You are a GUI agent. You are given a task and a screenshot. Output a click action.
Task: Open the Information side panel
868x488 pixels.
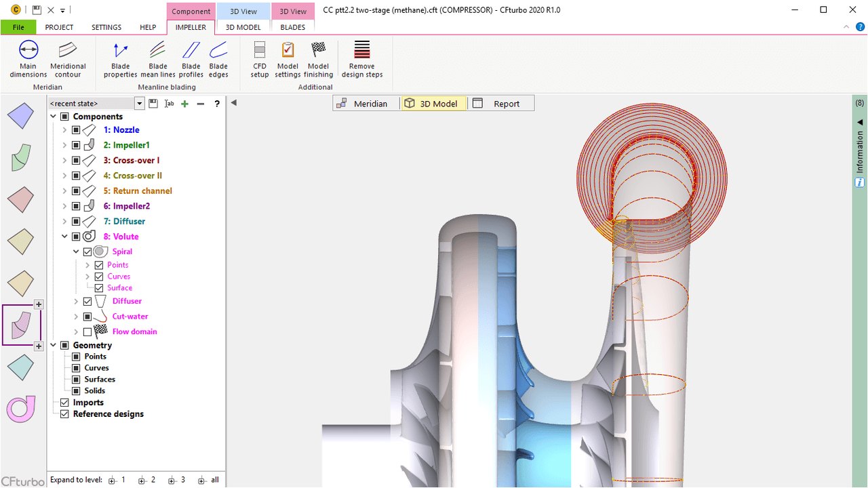click(860, 150)
